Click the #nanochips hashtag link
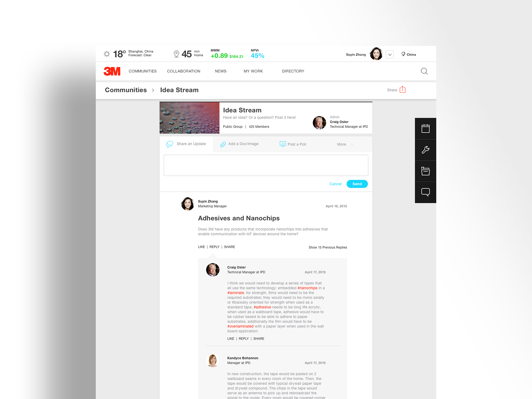This screenshot has width=532, height=399. [x=307, y=288]
